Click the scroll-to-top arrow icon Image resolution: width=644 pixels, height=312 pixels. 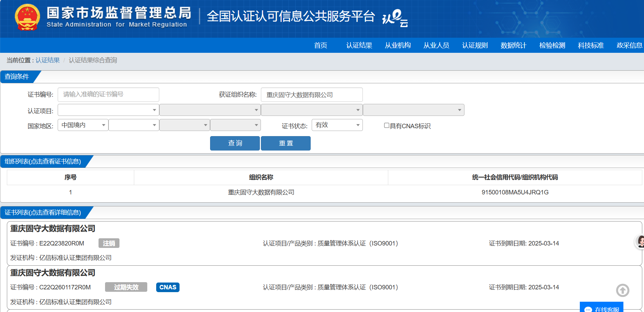coord(622,290)
